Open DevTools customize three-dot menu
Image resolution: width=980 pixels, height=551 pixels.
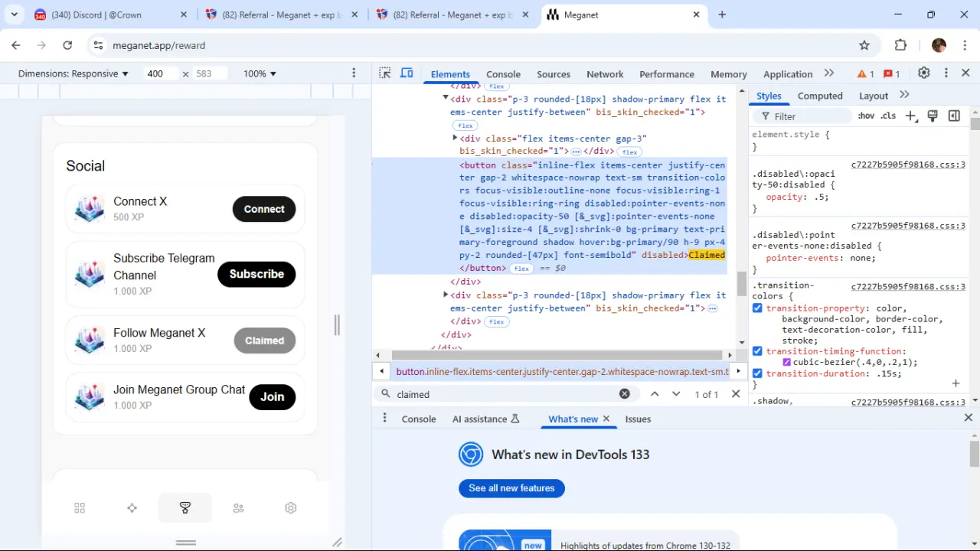(946, 73)
